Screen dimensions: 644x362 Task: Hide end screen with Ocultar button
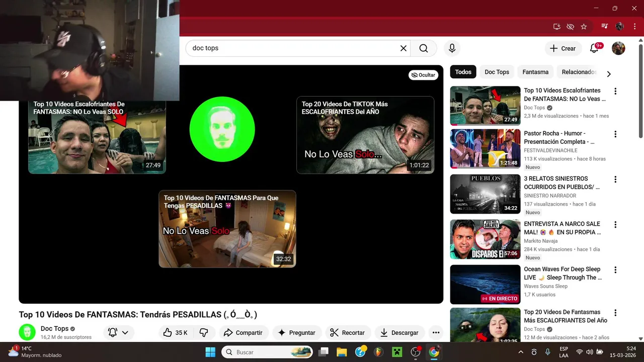[x=423, y=75]
